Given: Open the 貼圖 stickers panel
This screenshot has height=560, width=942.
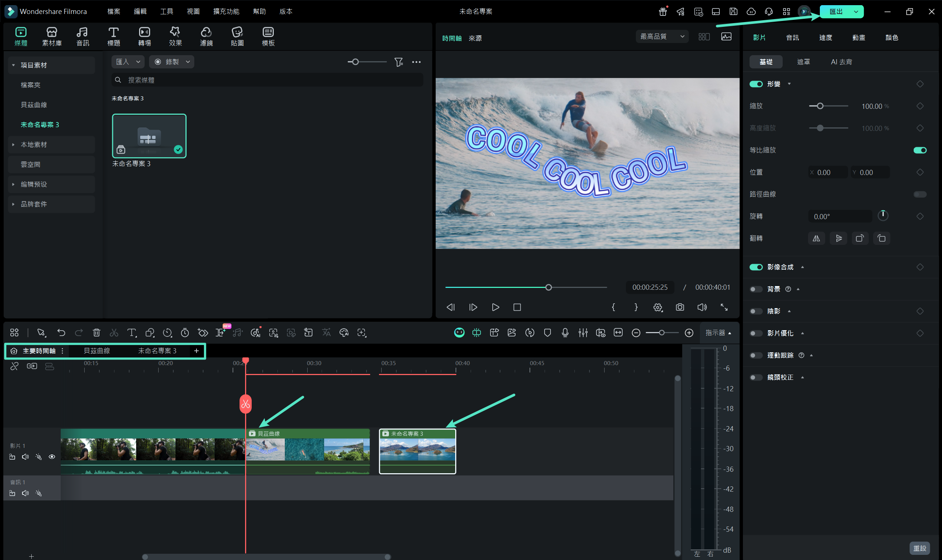Looking at the screenshot, I should tap(237, 37).
